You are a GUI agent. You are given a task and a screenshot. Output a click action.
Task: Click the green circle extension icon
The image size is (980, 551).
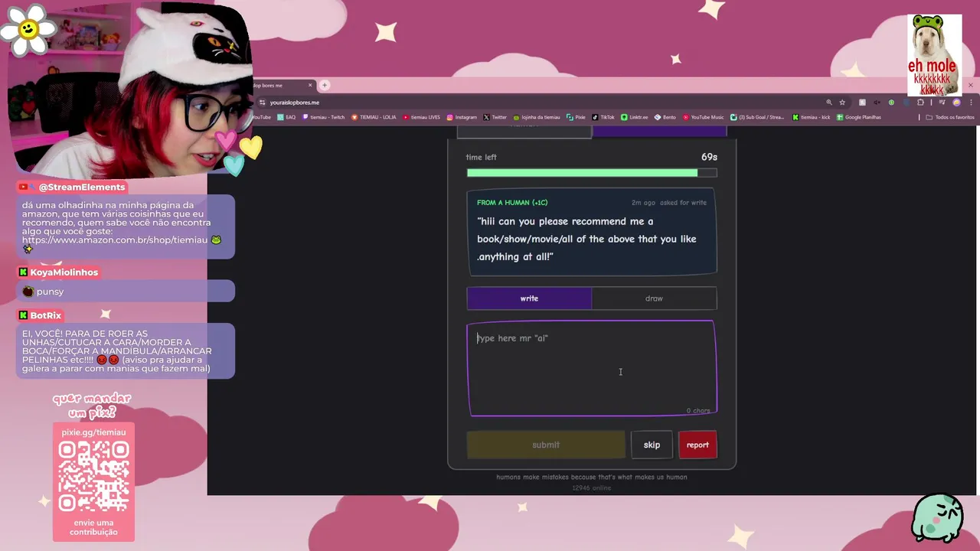tap(891, 103)
